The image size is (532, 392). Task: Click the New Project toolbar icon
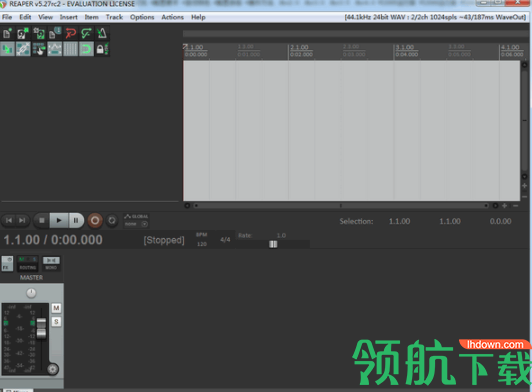[x=7, y=33]
